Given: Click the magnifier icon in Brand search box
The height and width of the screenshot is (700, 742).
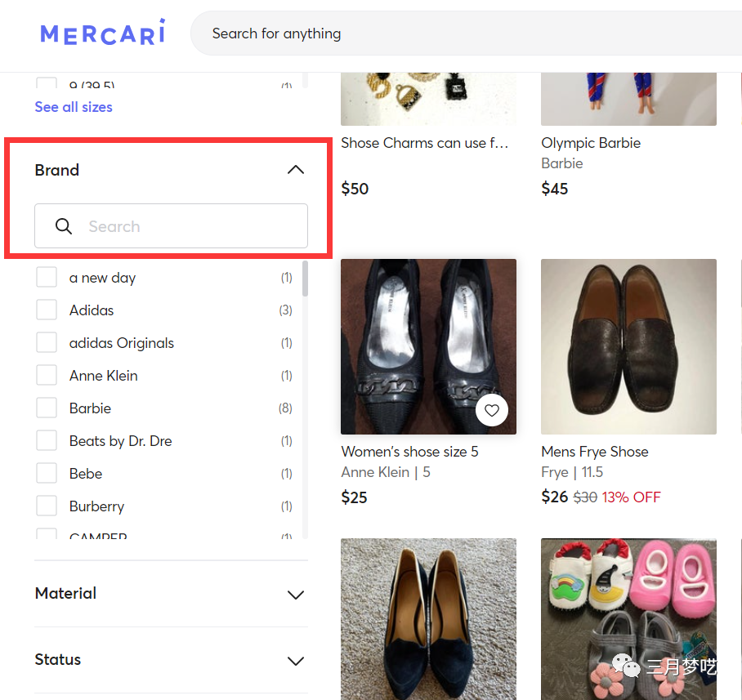Looking at the screenshot, I should tap(63, 226).
